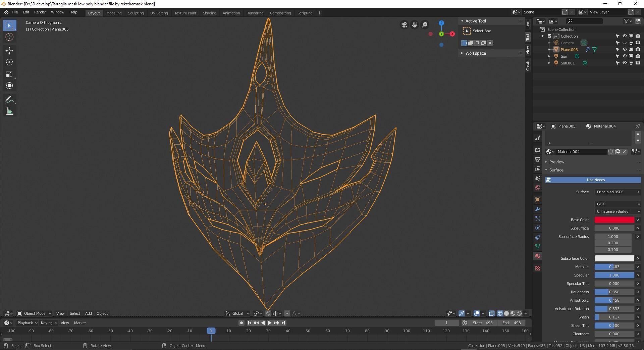Hide Plane.005 in viewport via eye icon
644x350 pixels.
(625, 50)
